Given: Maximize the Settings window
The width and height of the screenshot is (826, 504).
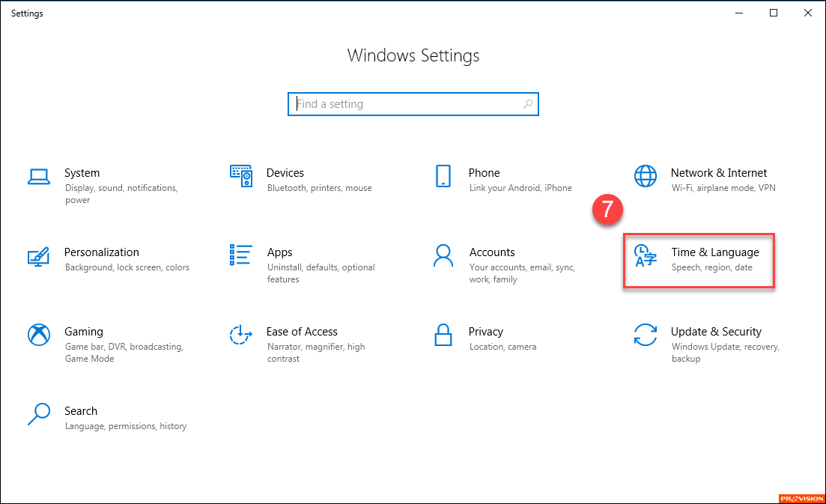Looking at the screenshot, I should [774, 13].
